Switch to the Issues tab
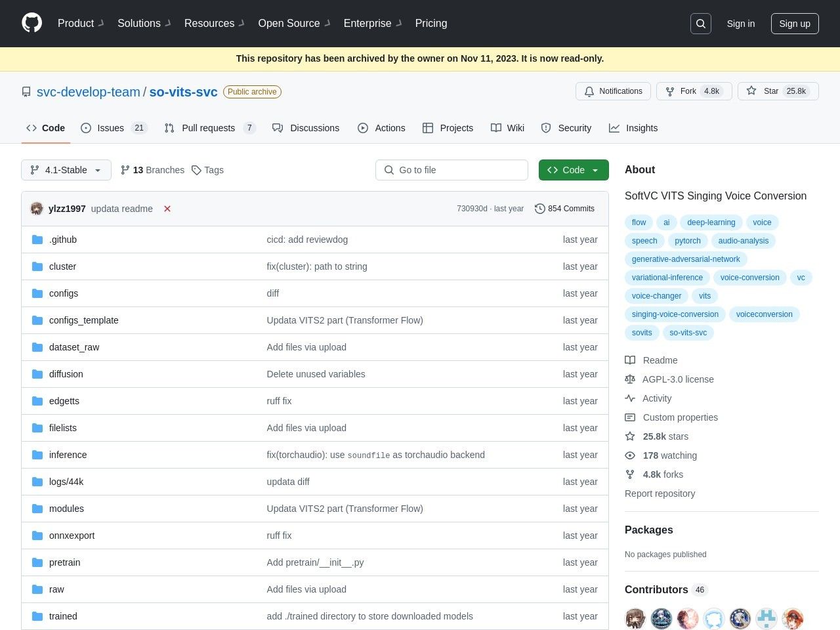The width and height of the screenshot is (840, 630). [x=114, y=128]
